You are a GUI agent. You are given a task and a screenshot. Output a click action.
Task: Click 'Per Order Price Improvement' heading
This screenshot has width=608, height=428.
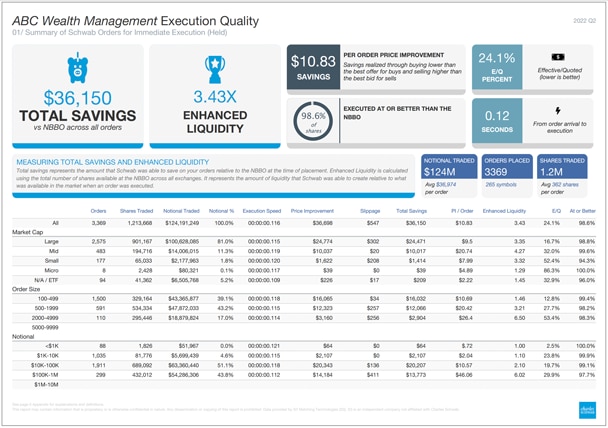(x=394, y=55)
